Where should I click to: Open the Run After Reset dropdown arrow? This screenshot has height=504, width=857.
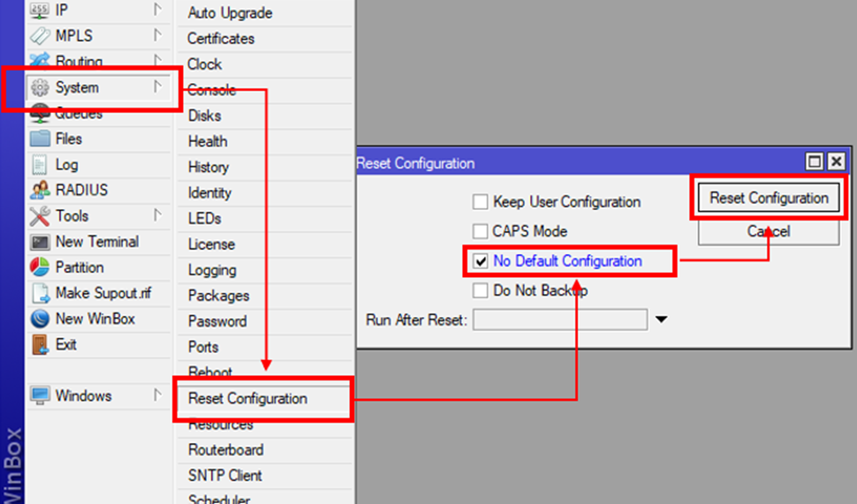[x=662, y=320]
